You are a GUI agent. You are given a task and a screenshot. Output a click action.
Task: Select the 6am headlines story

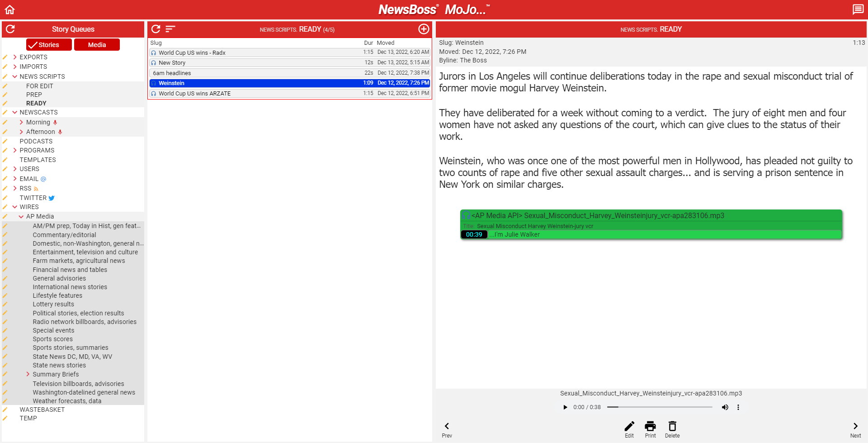[x=290, y=73]
